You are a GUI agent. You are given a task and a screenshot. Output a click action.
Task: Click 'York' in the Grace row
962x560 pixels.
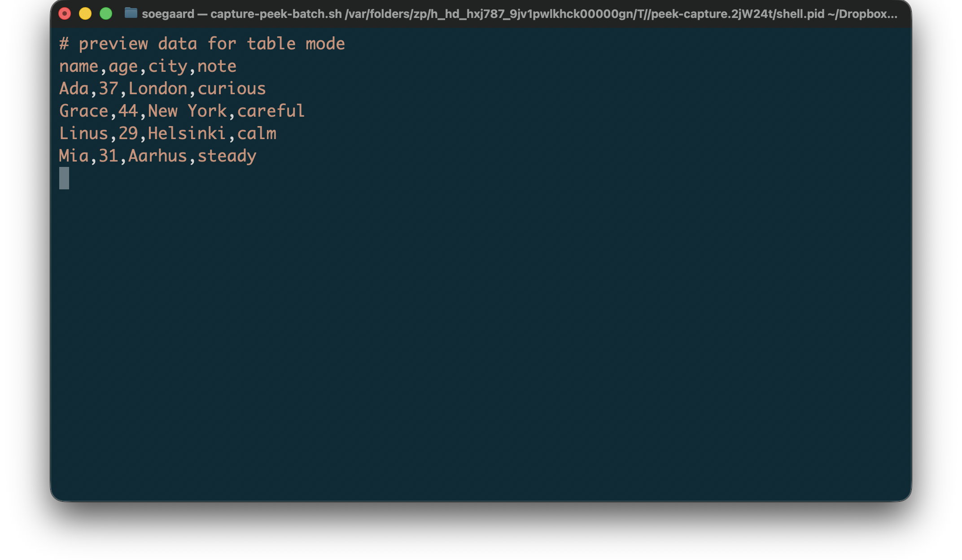tap(207, 111)
